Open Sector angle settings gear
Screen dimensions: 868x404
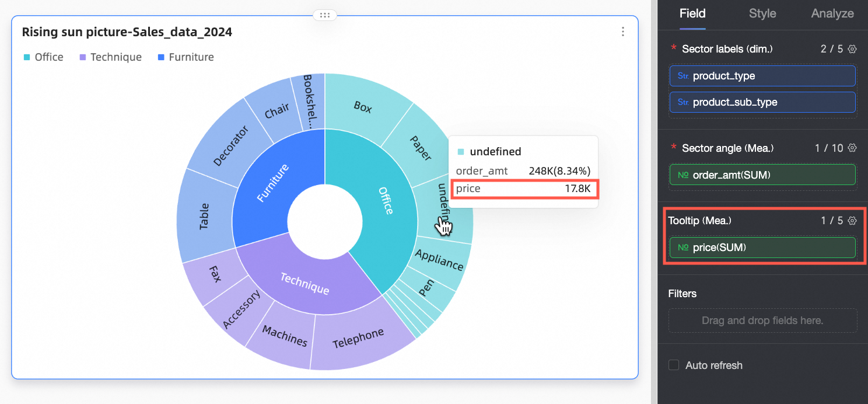pyautogui.click(x=852, y=148)
